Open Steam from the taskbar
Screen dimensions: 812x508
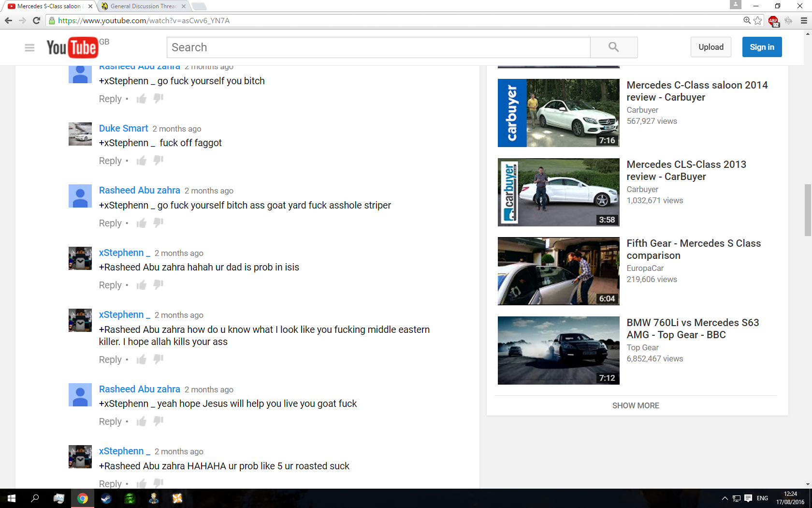pos(106,498)
